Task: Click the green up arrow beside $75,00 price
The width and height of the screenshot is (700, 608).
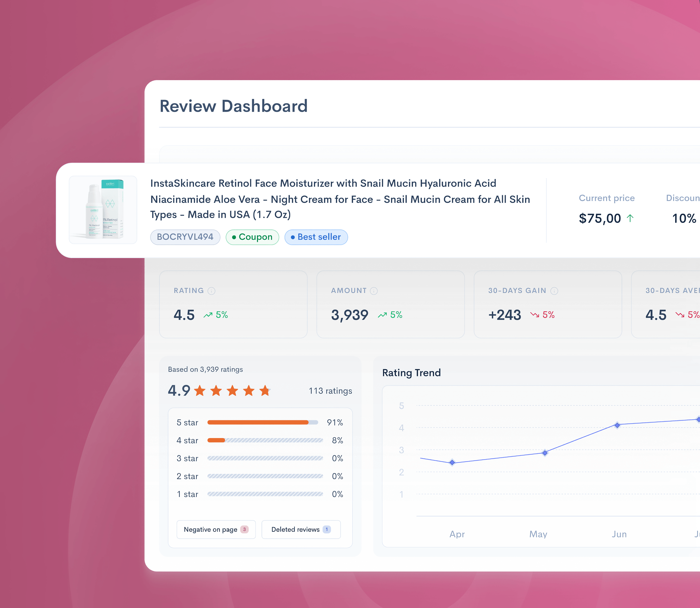Action: 630,218
